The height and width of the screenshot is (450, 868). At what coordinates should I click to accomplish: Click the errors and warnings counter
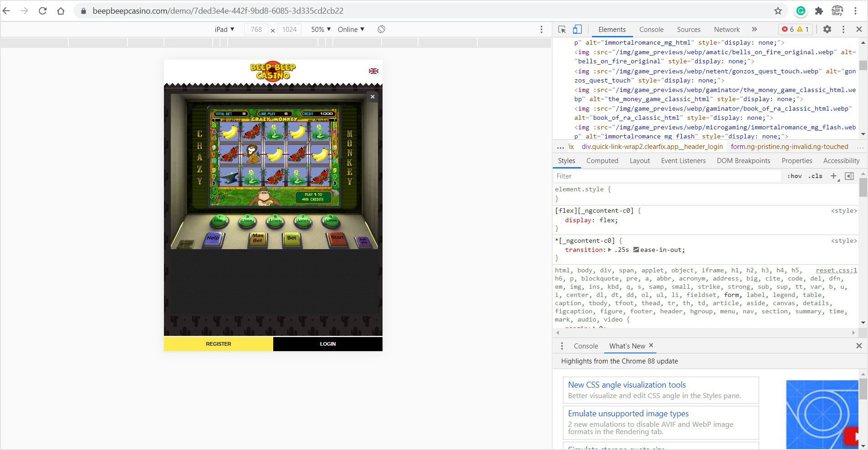pyautogui.click(x=795, y=29)
